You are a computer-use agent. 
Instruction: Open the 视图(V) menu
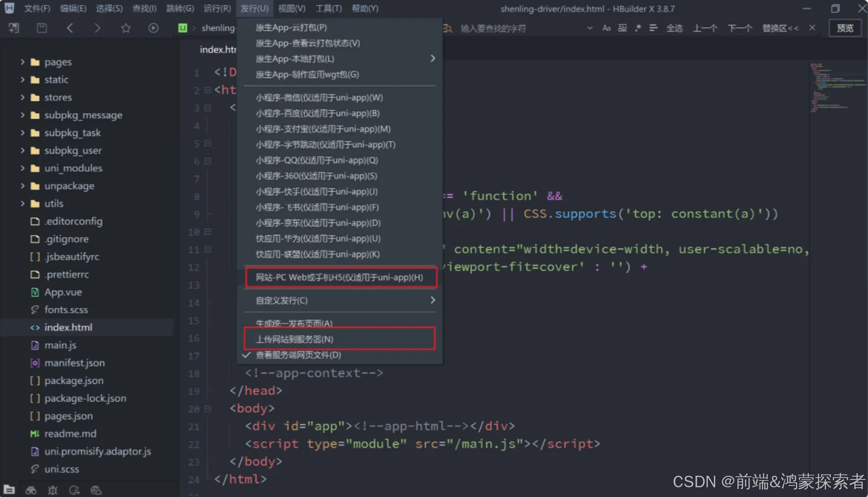(x=291, y=8)
